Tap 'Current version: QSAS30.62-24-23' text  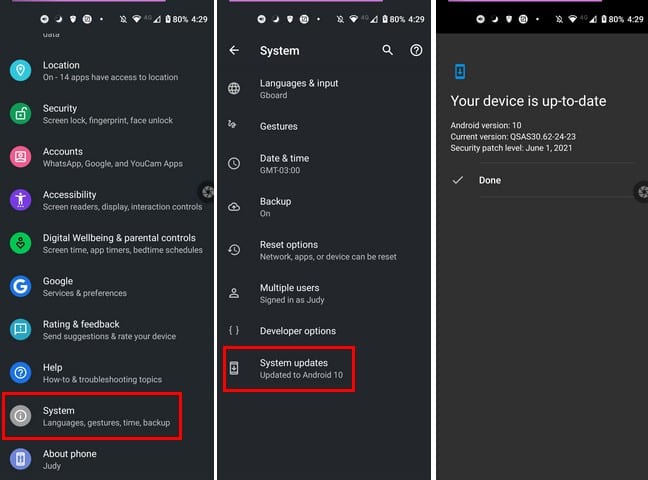coord(513,136)
